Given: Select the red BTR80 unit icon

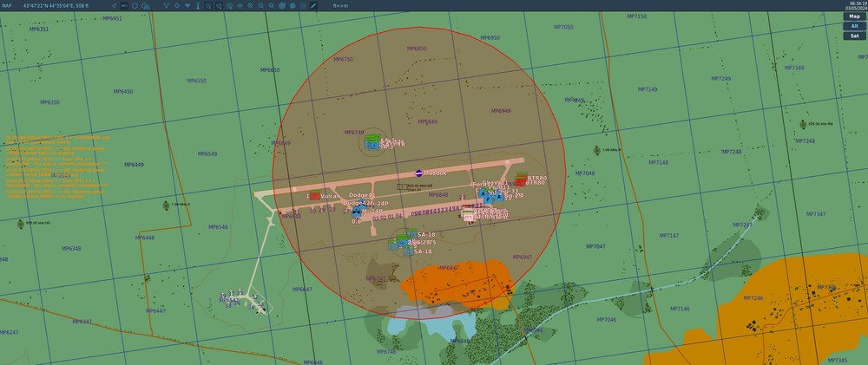Looking at the screenshot, I should click(x=521, y=181).
